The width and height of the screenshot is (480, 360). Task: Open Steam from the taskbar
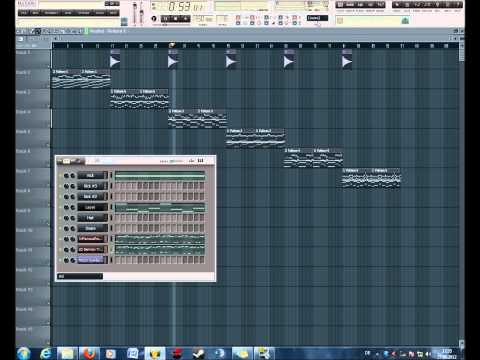pyautogui.click(x=199, y=353)
